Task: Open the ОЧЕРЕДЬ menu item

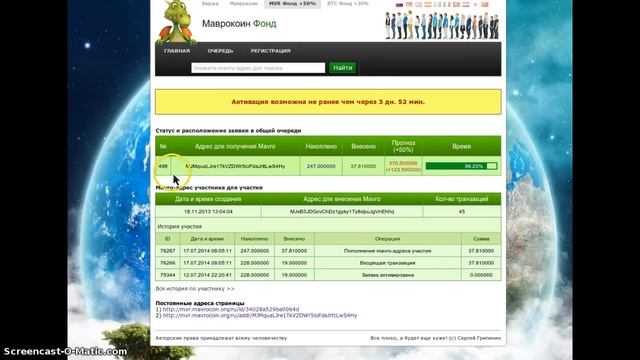Action: (220, 51)
